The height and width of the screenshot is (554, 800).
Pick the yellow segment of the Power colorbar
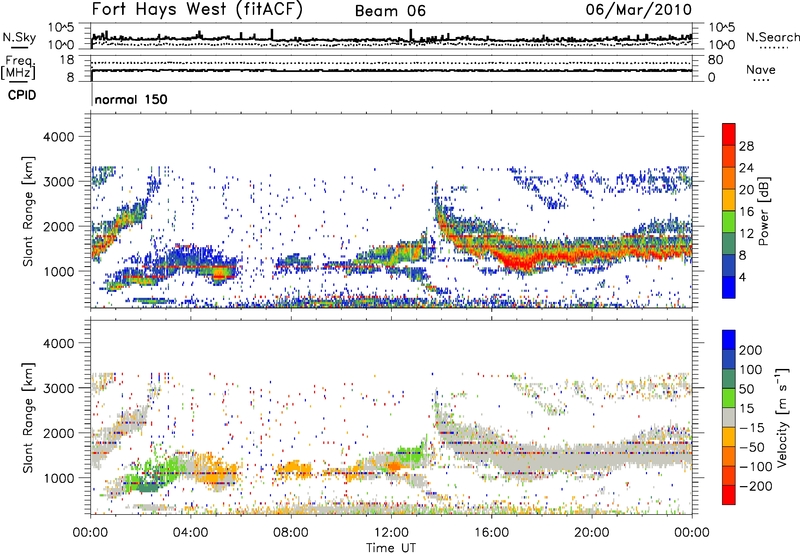coord(729,200)
